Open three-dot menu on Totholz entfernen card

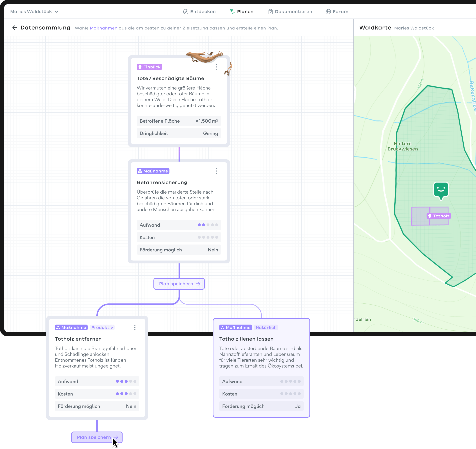click(135, 327)
